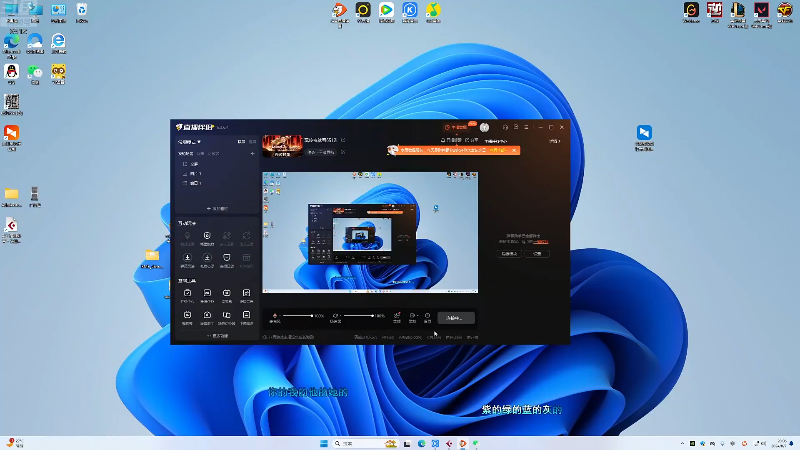
Task: Open the Recycle Bin desktop icon
Action: [x=82, y=12]
